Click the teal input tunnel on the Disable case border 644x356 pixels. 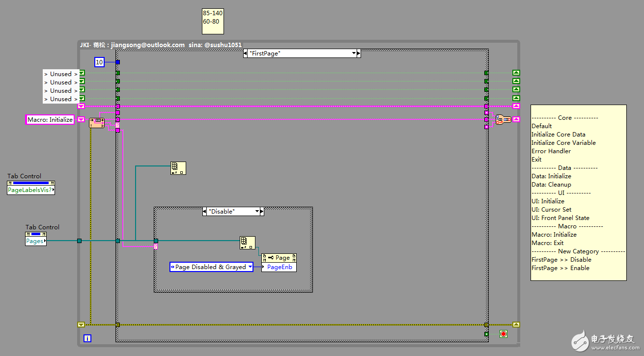point(156,241)
